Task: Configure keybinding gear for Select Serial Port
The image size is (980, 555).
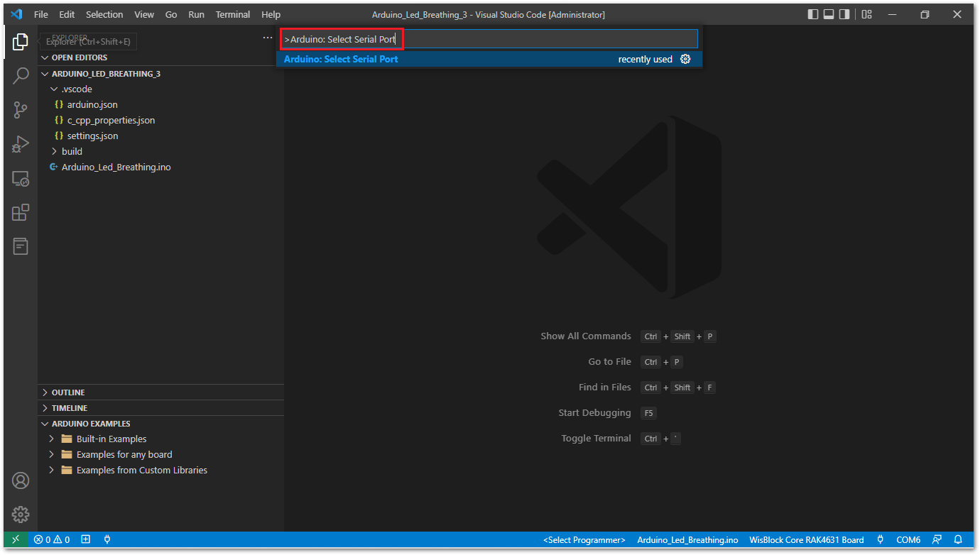Action: (685, 59)
